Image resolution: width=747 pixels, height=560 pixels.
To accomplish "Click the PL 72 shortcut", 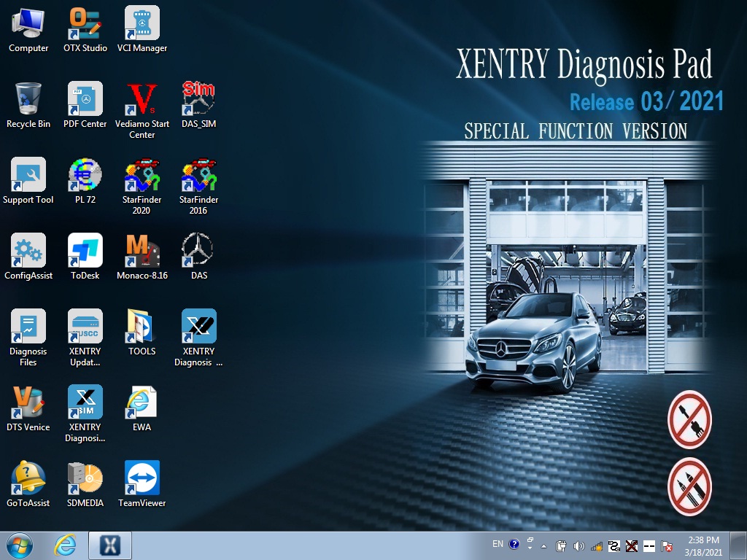I will tap(85, 181).
